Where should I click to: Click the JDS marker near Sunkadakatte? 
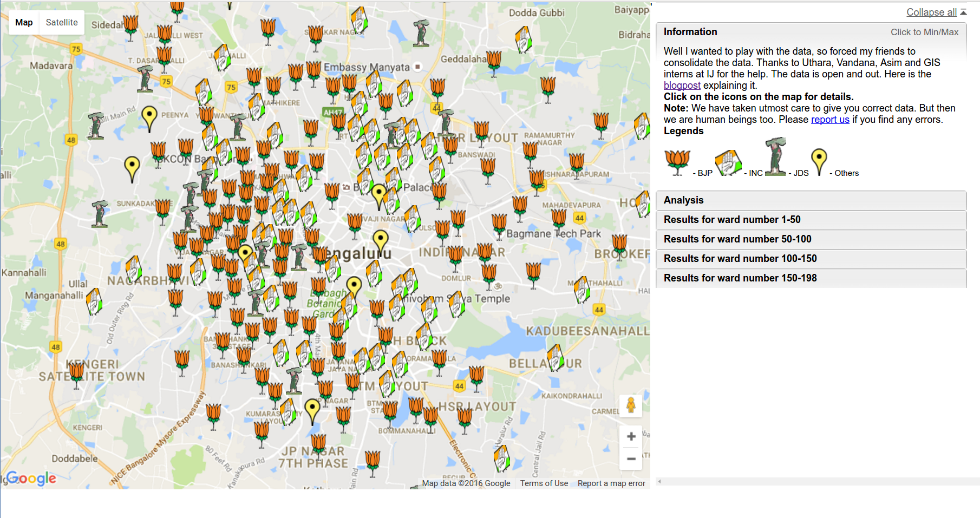pos(100,215)
